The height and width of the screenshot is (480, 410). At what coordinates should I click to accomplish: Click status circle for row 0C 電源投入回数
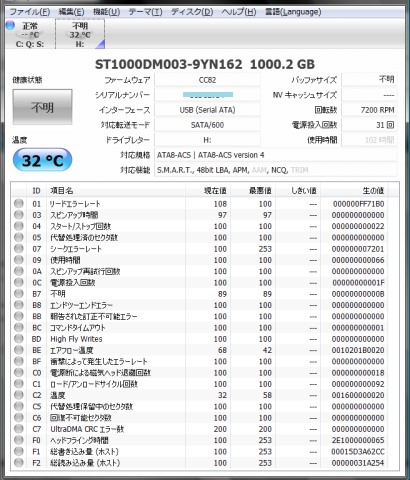tap(19, 282)
